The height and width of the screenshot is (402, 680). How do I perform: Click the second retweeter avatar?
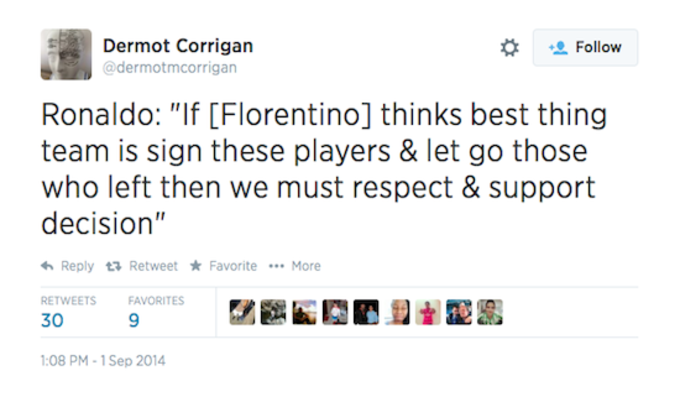pos(273,312)
